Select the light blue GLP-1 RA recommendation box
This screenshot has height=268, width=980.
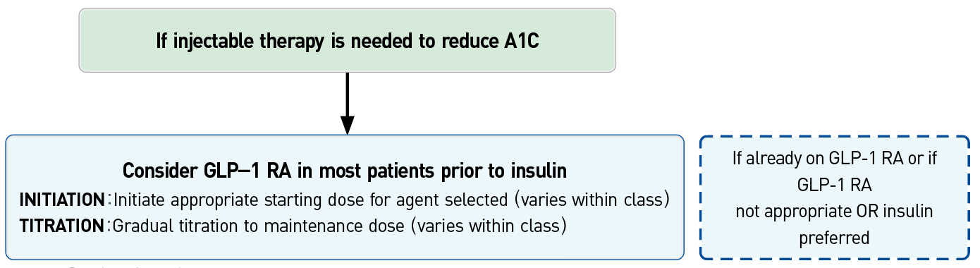pyautogui.click(x=345, y=197)
